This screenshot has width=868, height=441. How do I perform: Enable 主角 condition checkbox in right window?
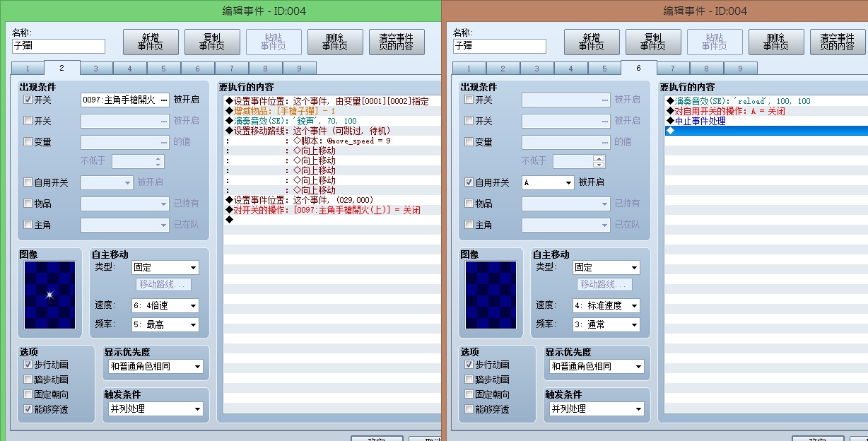pos(469,225)
